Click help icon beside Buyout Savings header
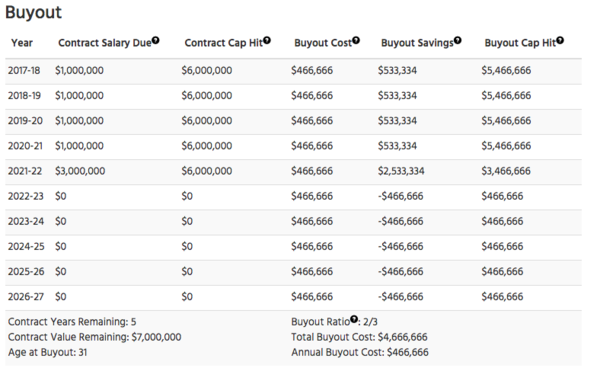The width and height of the screenshot is (600, 368). (458, 40)
